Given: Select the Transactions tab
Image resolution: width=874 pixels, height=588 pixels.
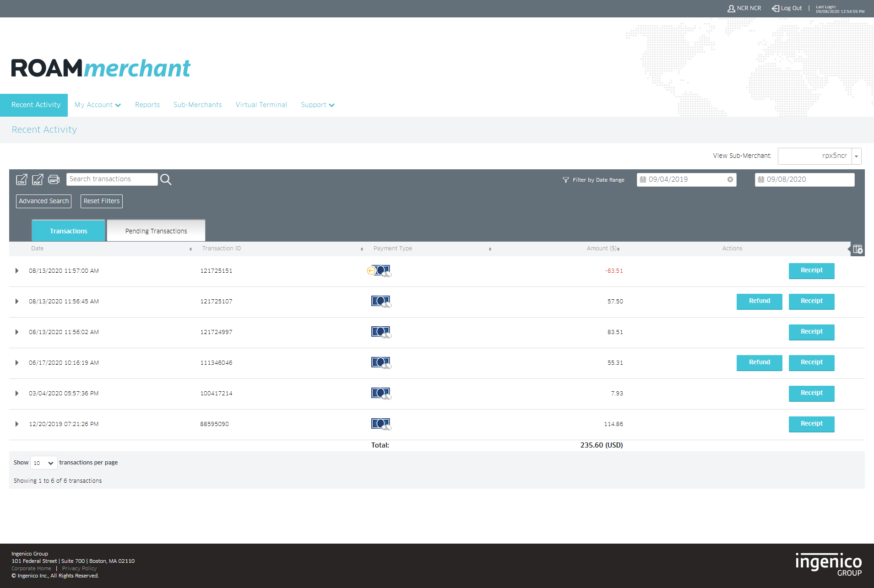Looking at the screenshot, I should coord(68,231).
